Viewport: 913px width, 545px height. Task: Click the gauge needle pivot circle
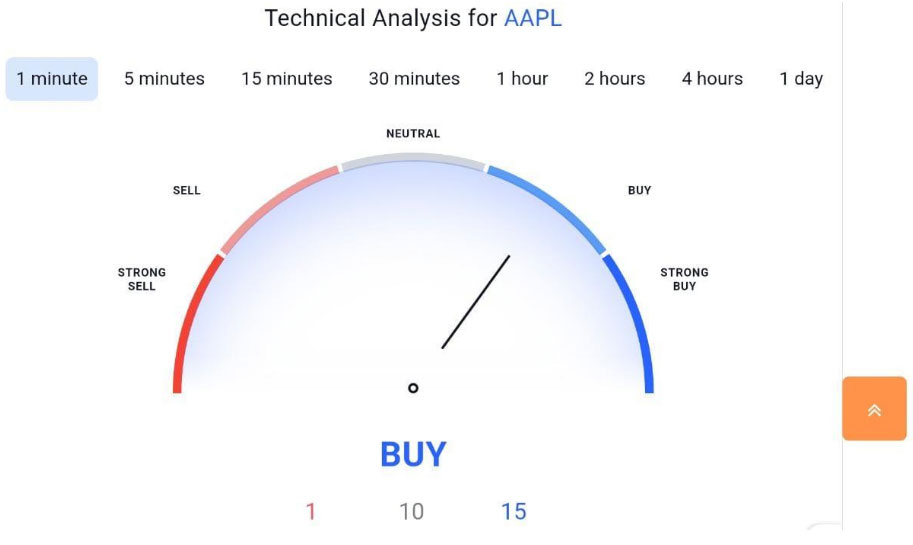click(413, 388)
